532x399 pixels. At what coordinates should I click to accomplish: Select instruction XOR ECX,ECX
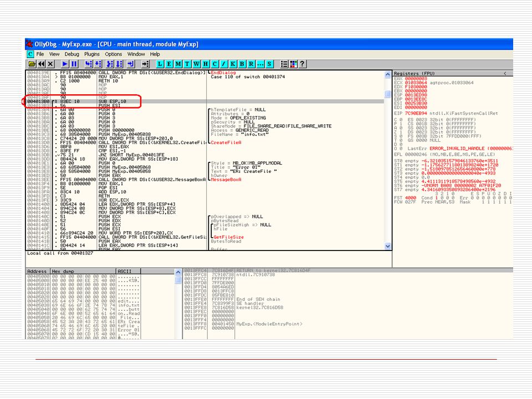114,200
